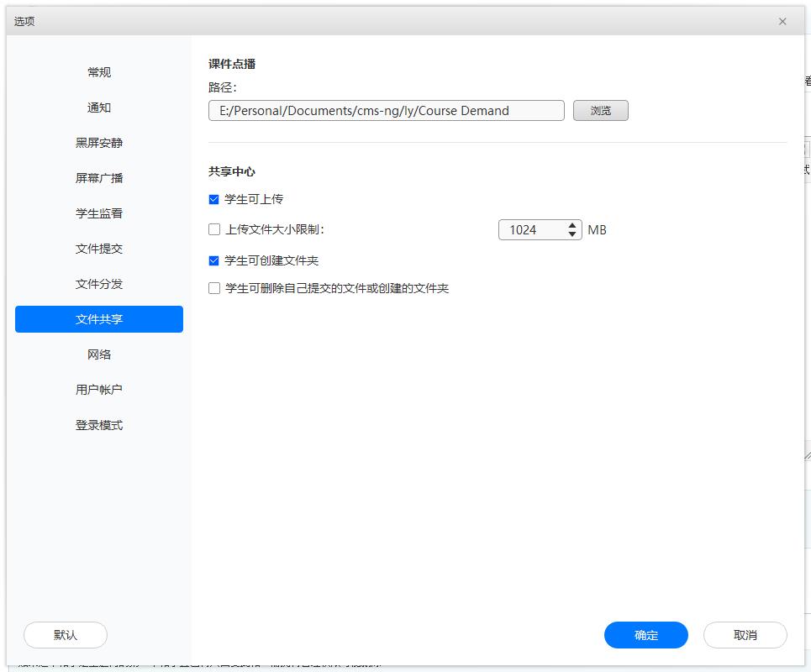Click 默认 to restore default settings
This screenshot has width=811, height=672.
tap(65, 635)
